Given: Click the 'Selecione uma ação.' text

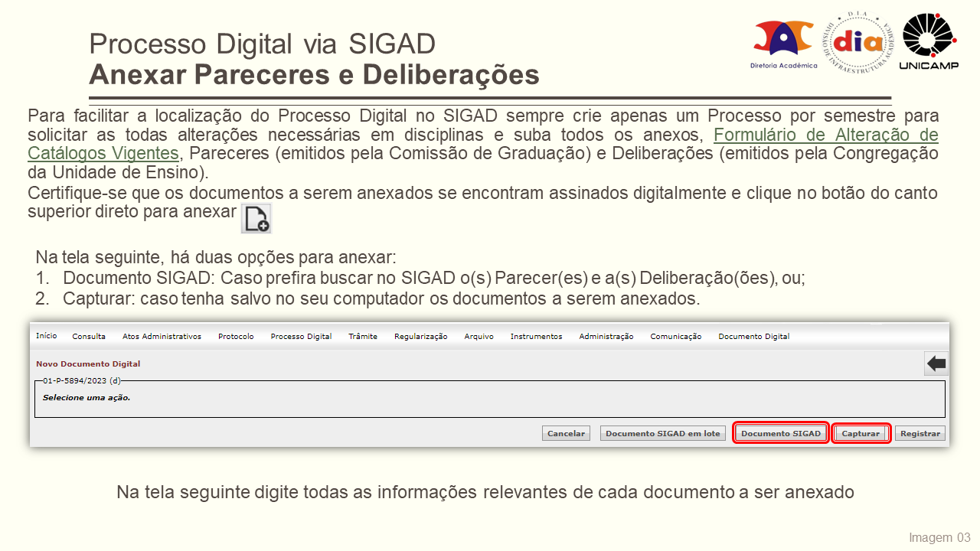Looking at the screenshot, I should [x=87, y=398].
